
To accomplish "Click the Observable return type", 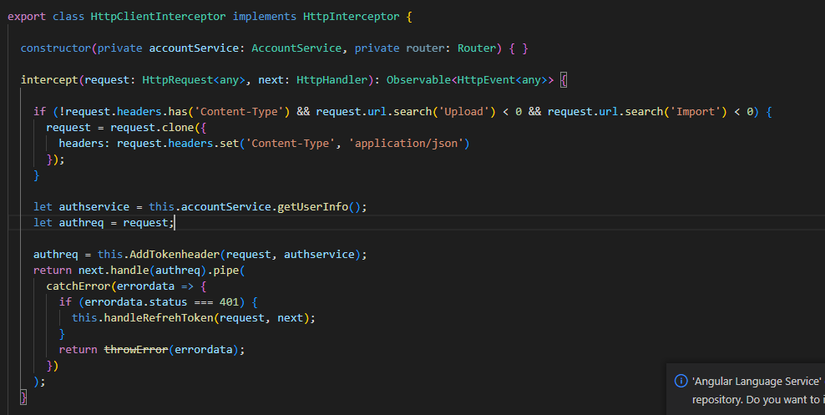I will 419,80.
